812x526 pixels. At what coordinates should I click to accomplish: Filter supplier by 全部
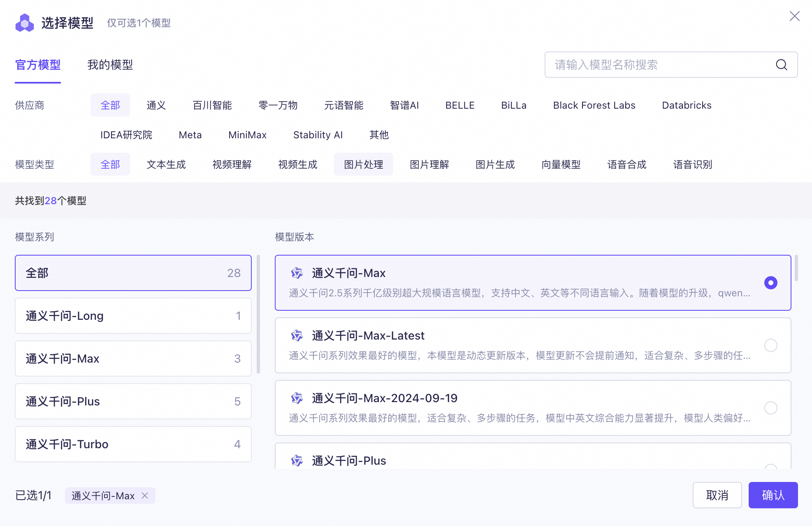[110, 105]
